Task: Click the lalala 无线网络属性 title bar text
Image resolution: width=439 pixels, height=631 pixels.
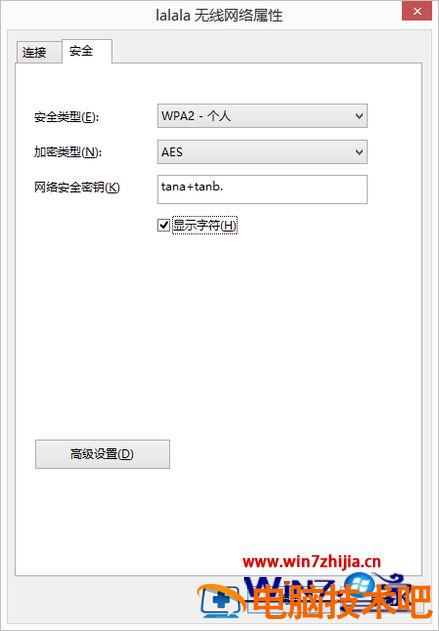Action: click(x=219, y=15)
